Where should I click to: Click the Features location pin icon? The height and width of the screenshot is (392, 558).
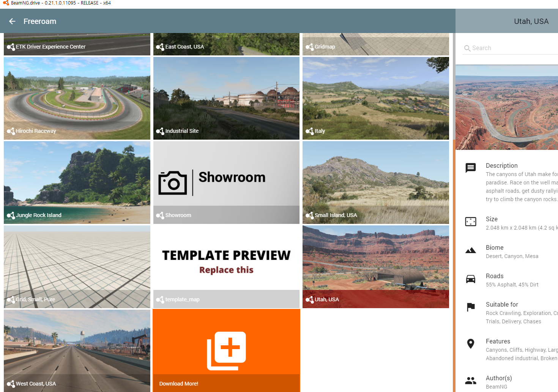click(x=471, y=343)
